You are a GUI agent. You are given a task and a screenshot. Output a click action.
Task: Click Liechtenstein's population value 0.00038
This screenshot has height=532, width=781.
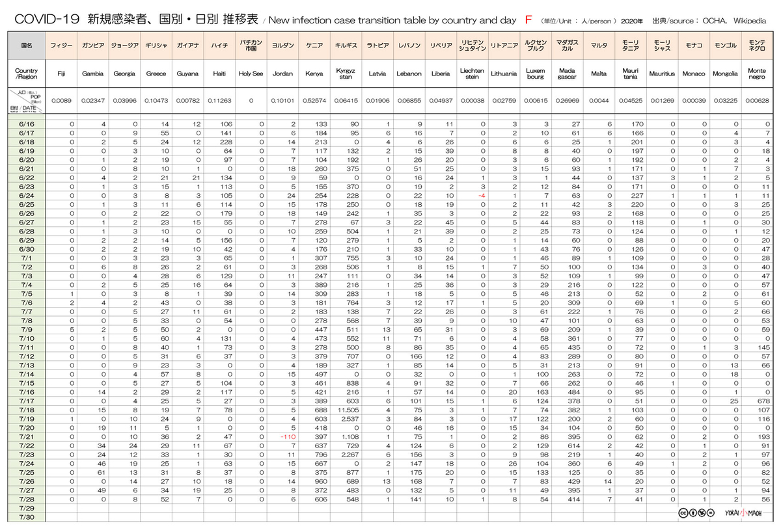click(x=472, y=101)
